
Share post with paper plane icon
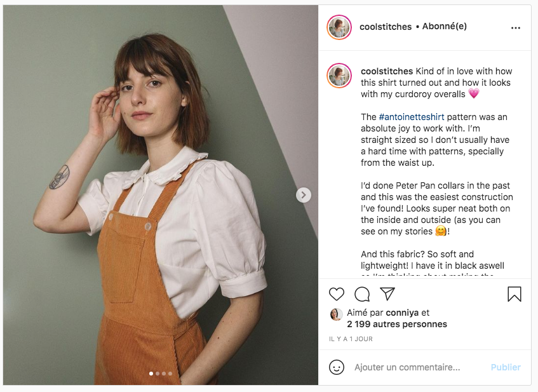tap(387, 294)
